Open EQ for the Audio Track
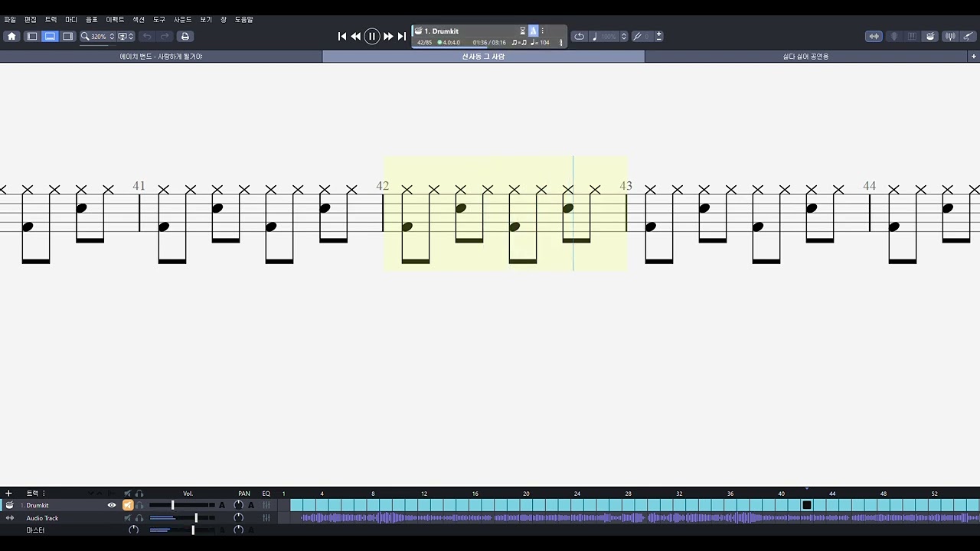The height and width of the screenshot is (551, 980). [x=266, y=518]
